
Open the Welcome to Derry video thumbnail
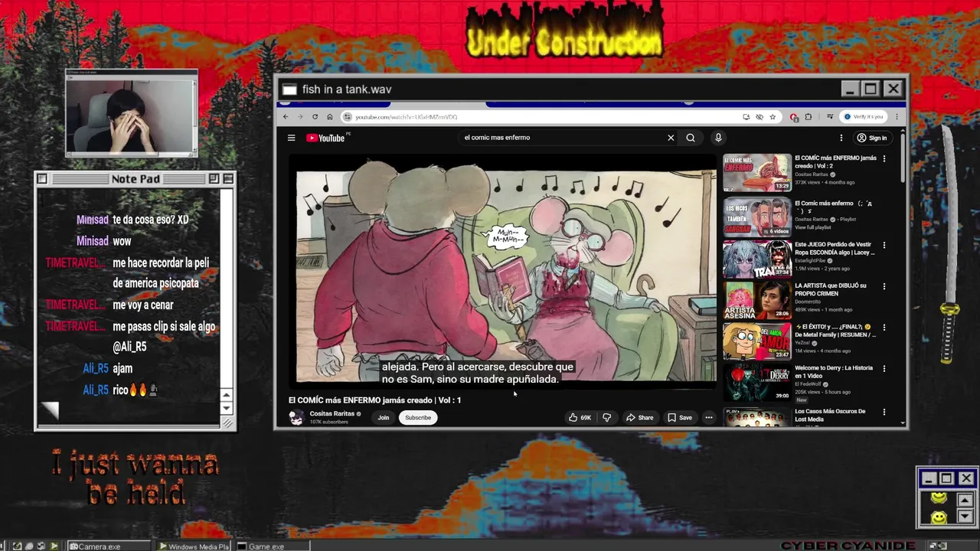point(757,382)
